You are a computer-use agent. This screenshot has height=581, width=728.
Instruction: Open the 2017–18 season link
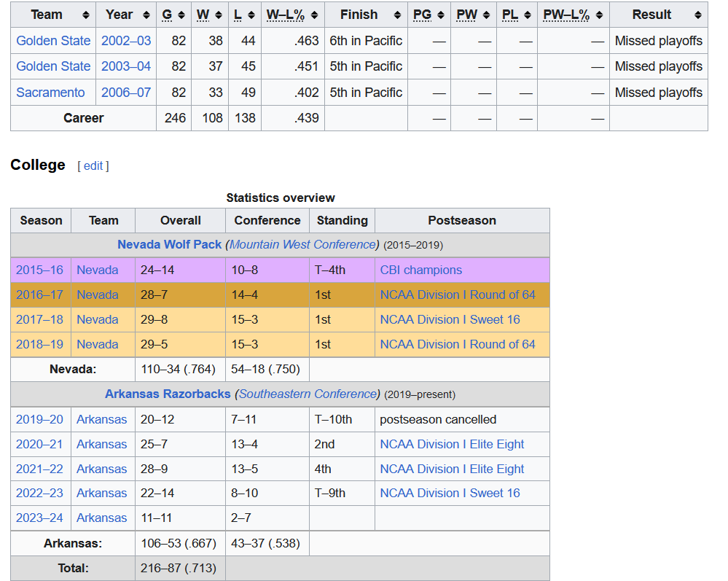39,319
